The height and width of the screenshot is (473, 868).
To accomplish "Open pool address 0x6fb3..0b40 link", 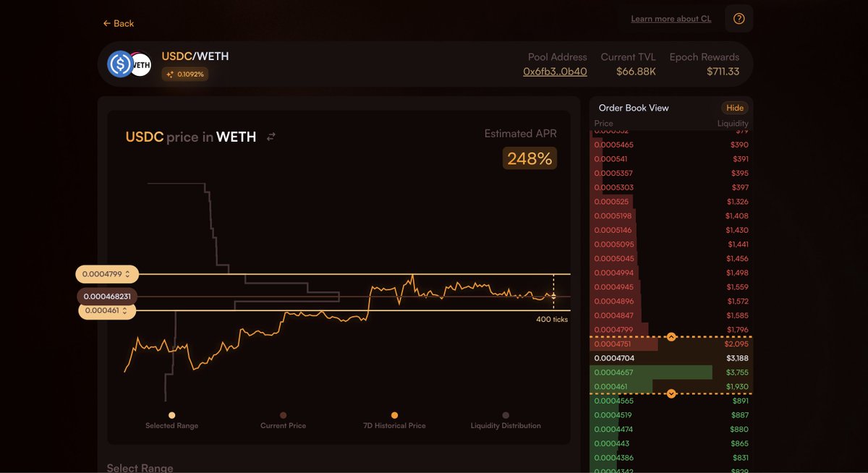I will tap(555, 72).
